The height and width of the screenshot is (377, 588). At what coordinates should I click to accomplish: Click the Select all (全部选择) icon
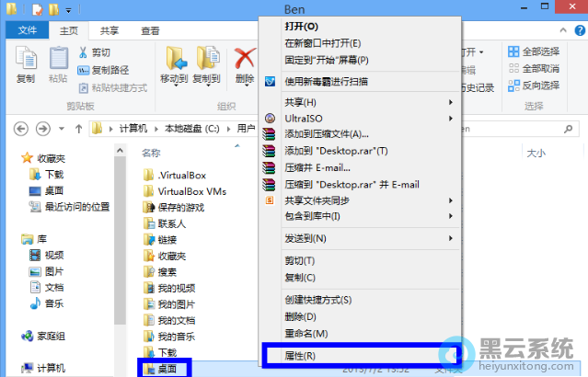click(513, 51)
